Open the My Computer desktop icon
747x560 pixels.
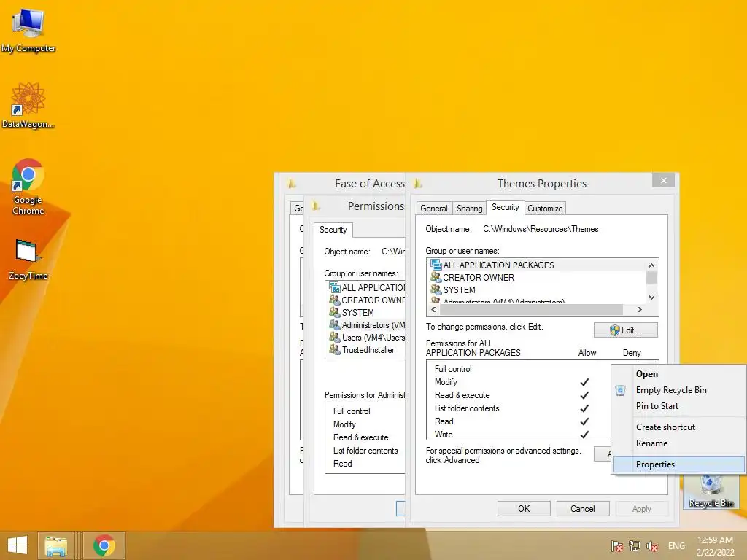[x=28, y=30]
